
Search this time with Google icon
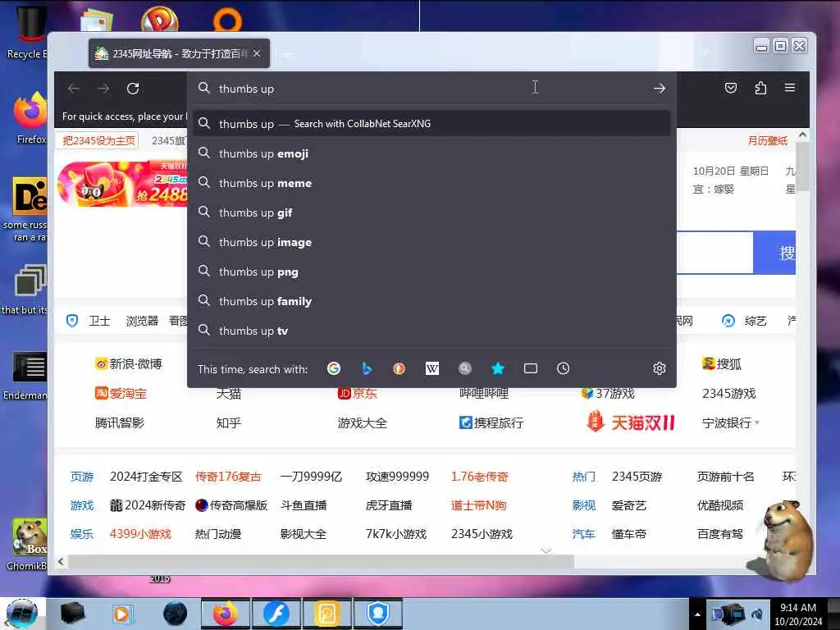click(334, 368)
